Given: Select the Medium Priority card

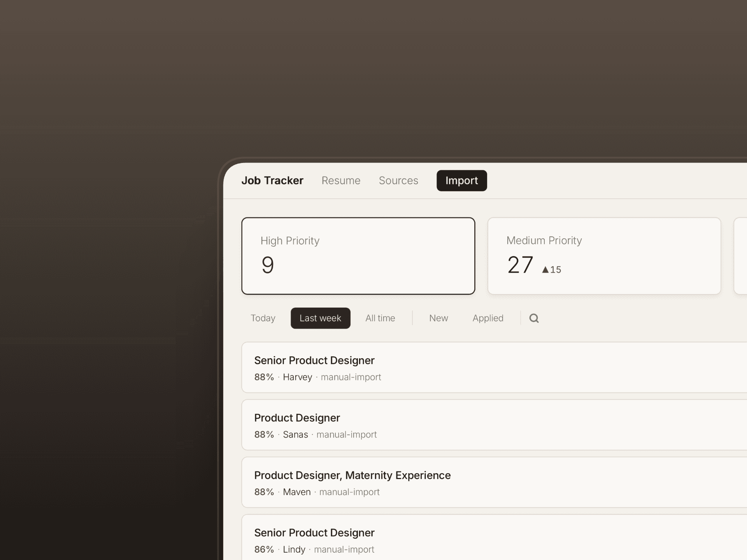Looking at the screenshot, I should (604, 256).
